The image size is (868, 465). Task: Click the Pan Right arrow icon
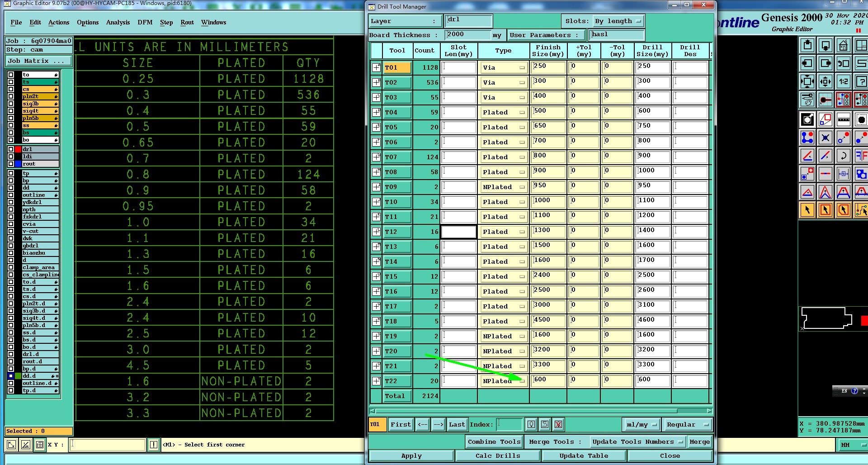tap(826, 63)
